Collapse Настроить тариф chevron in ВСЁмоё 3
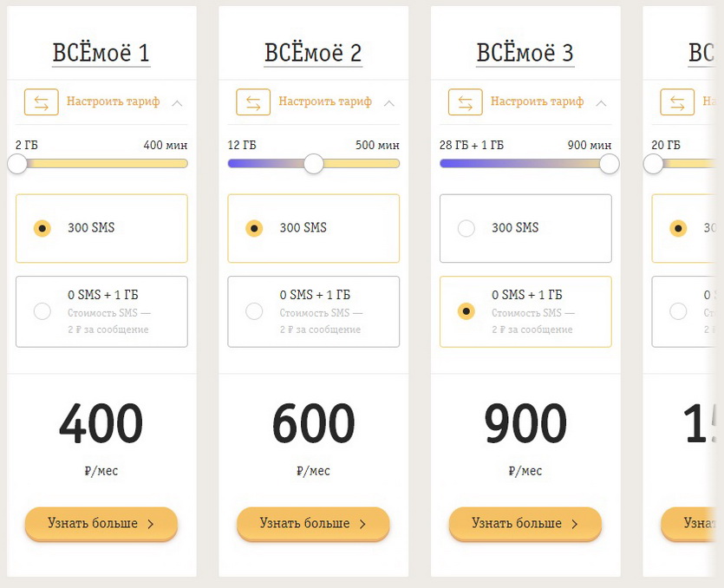This screenshot has width=724, height=588. tap(601, 102)
